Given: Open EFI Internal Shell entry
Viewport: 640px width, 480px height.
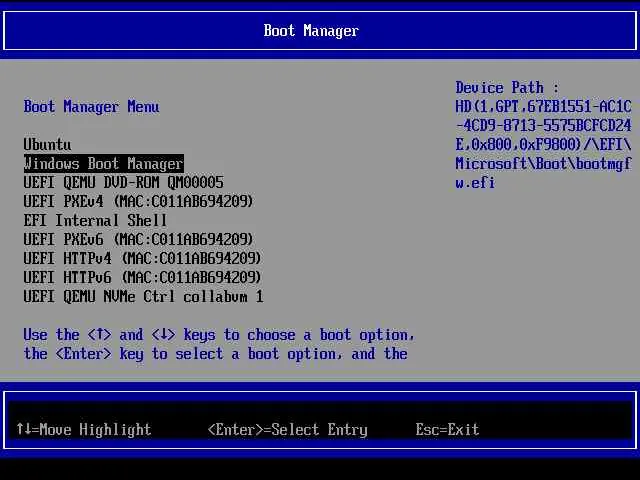Looking at the screenshot, I should (x=95, y=220).
